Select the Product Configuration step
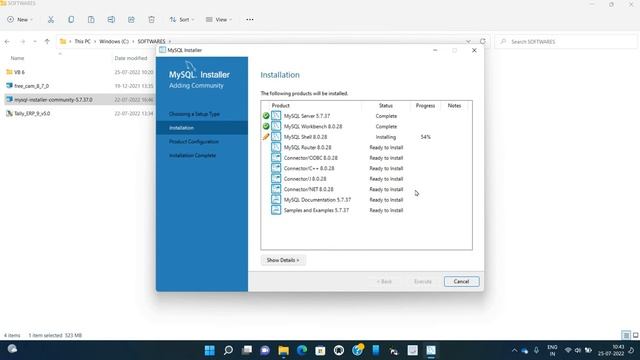 [194, 142]
